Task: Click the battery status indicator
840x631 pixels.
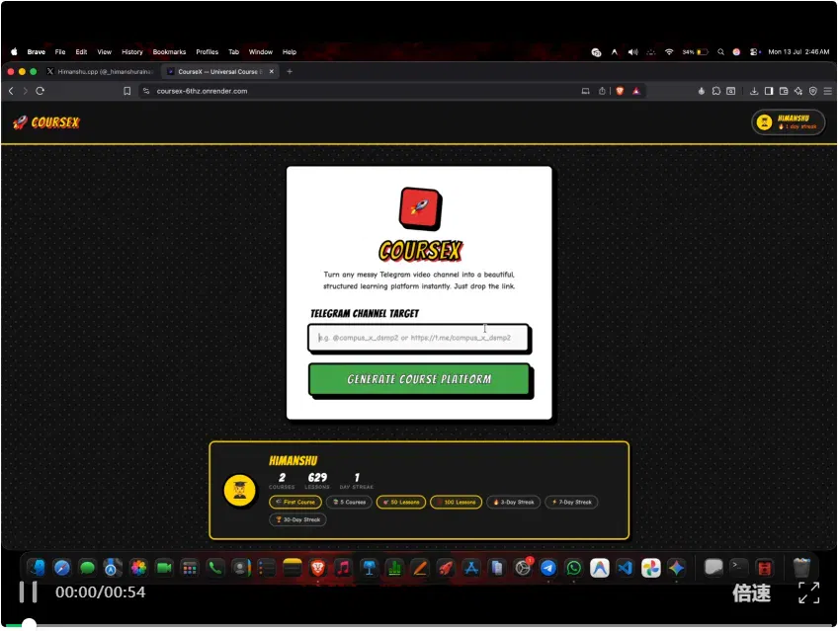Action: coord(696,52)
